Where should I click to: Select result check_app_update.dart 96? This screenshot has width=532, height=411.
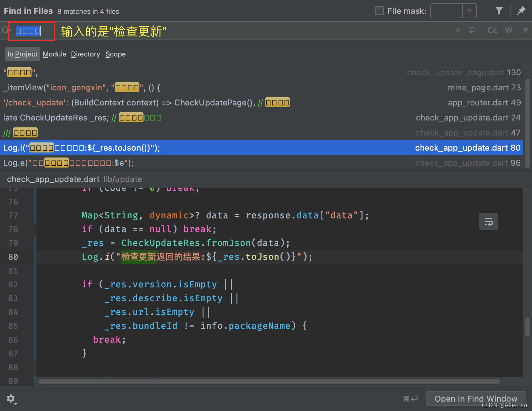click(x=262, y=163)
